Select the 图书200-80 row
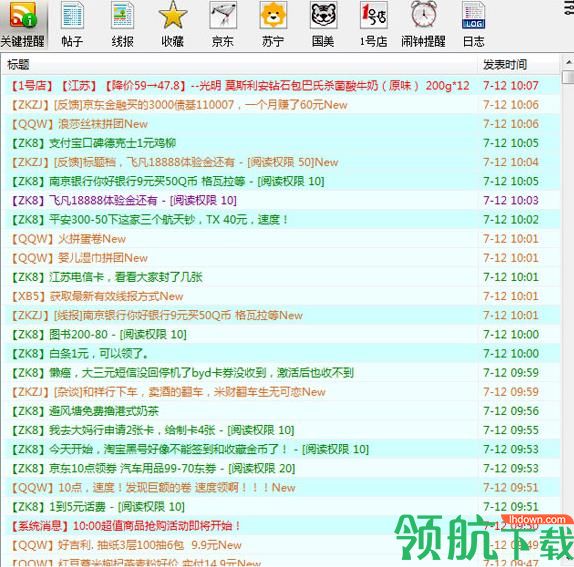The width and height of the screenshot is (574, 567). (x=281, y=334)
